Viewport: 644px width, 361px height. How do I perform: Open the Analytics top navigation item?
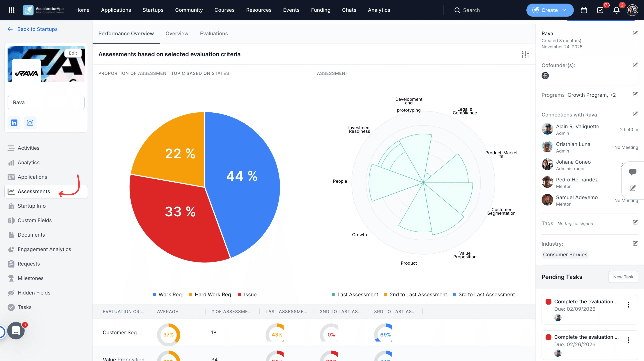[379, 10]
